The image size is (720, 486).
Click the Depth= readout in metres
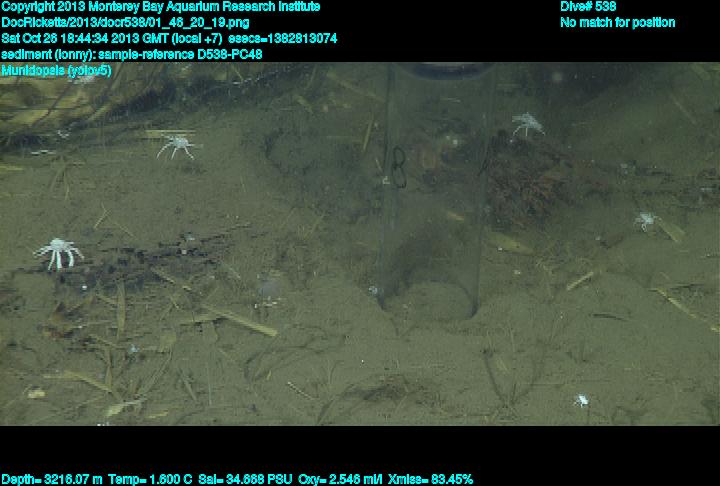click(52, 480)
